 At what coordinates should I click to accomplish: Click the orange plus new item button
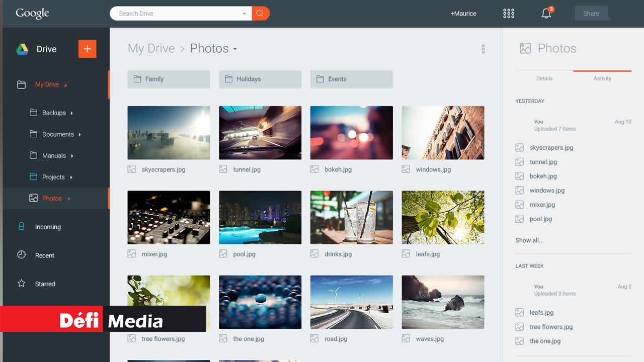[87, 49]
